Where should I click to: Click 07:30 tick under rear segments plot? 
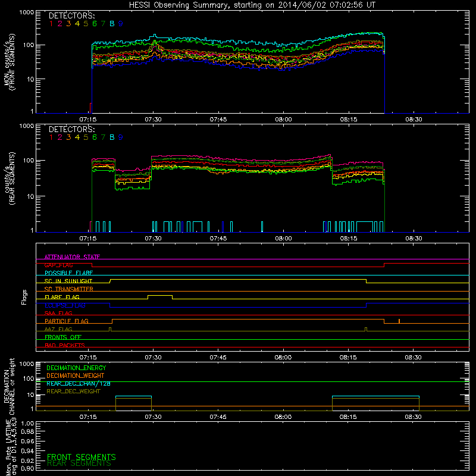coord(153,239)
